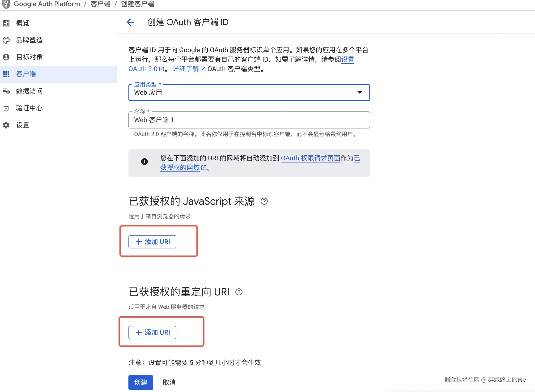Open the 详细了解 link

(x=186, y=69)
